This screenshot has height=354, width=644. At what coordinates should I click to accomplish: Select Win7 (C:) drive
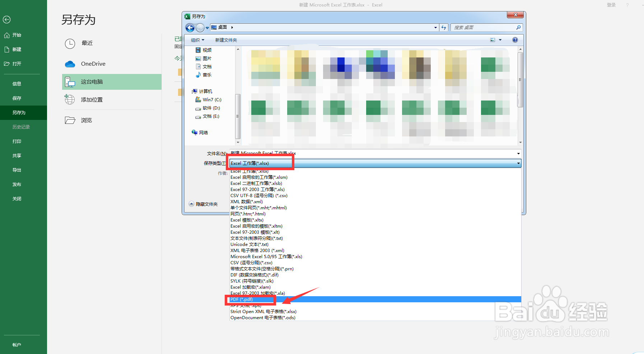tap(211, 100)
